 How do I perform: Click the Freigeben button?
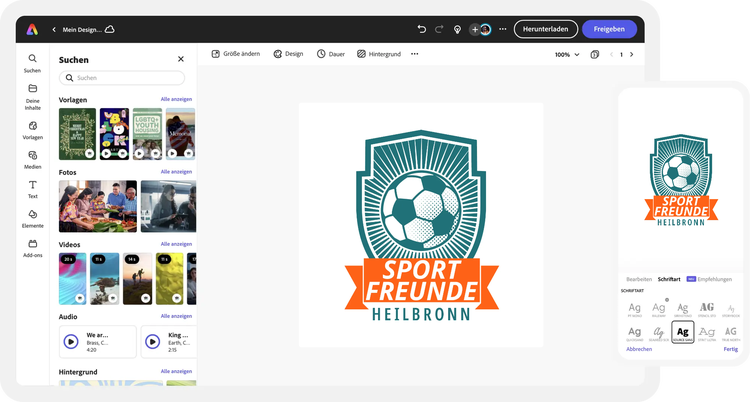coord(609,29)
